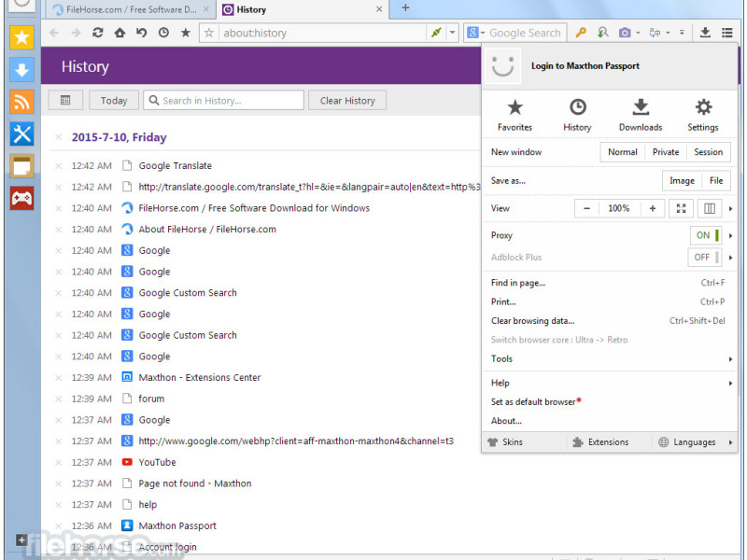Open Settings gear in main menu
The height and width of the screenshot is (560, 747).
tap(703, 115)
